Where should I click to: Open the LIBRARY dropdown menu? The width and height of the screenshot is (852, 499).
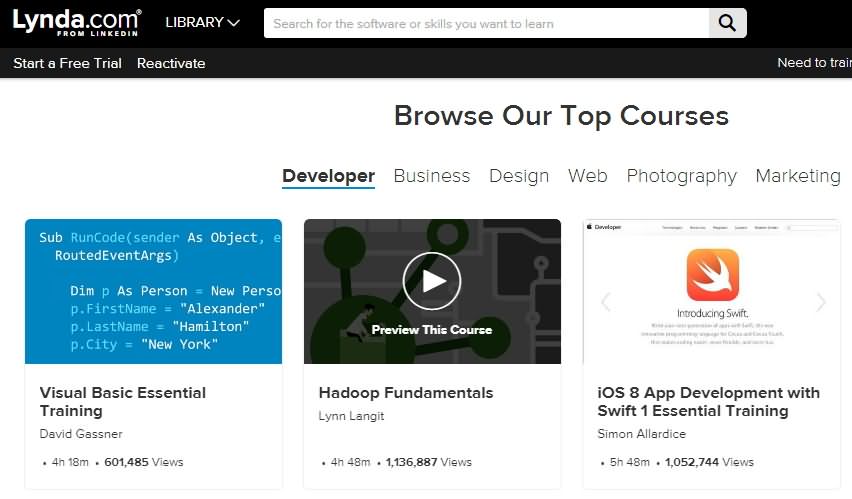tap(202, 22)
